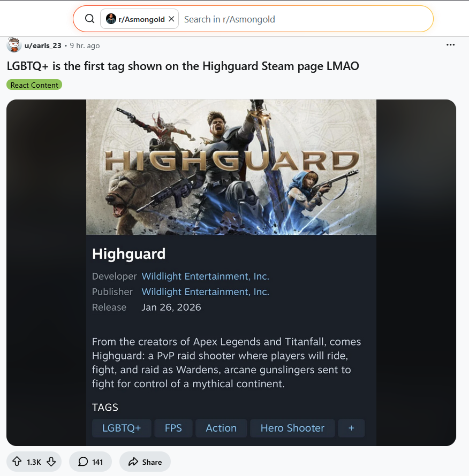Click the Publisher Wildlight Entertainment link
Viewport: 469px width, 476px height.
pyautogui.click(x=205, y=291)
